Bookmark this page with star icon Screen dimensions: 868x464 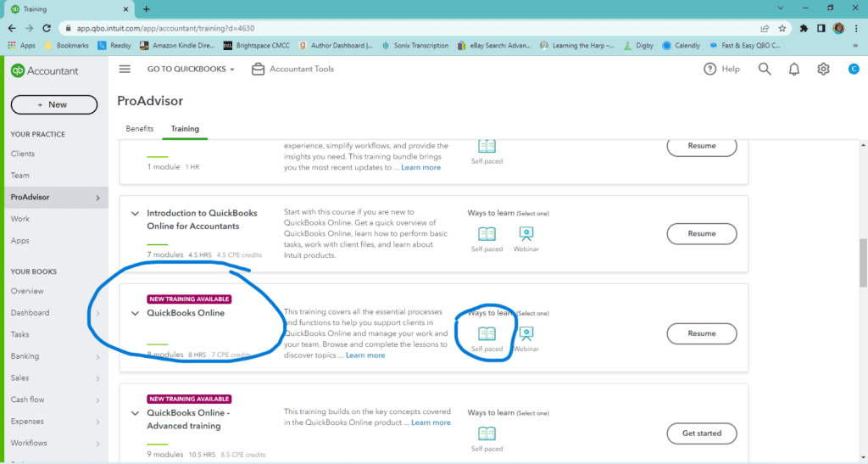point(782,28)
